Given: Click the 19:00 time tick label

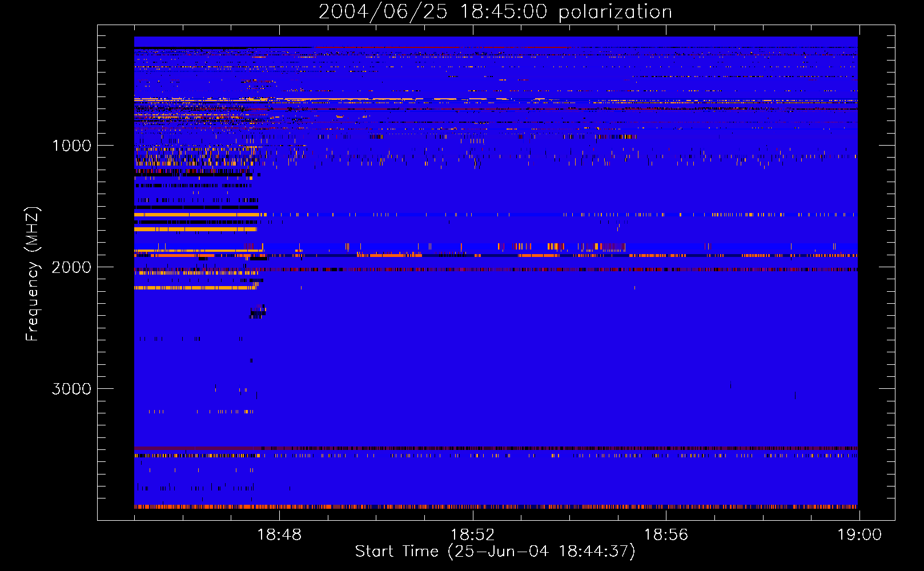Looking at the screenshot, I should pos(859,535).
